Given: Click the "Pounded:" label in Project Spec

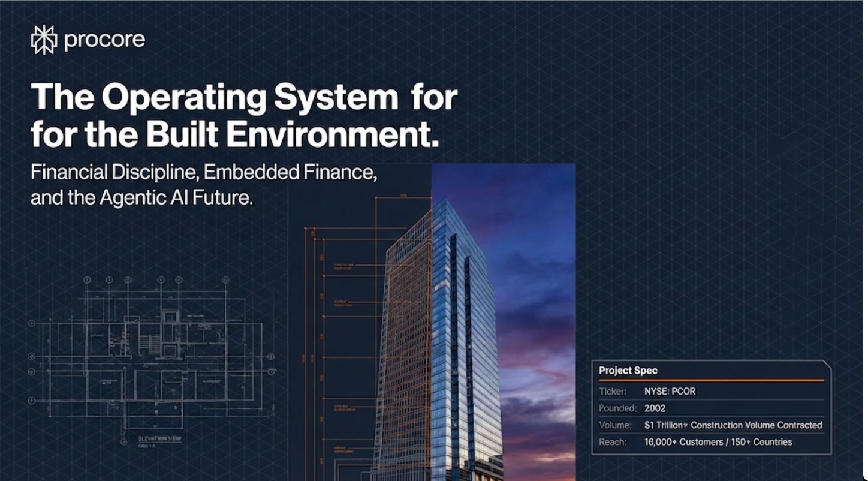Looking at the screenshot, I should [617, 408].
